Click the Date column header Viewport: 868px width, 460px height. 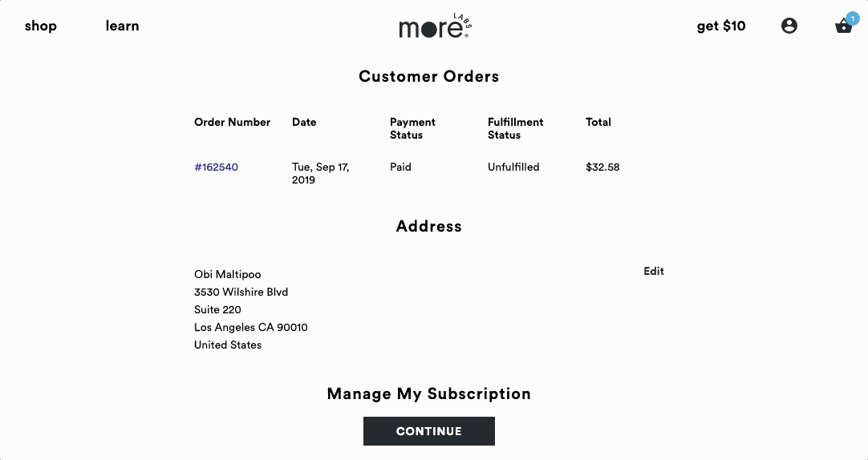point(304,123)
